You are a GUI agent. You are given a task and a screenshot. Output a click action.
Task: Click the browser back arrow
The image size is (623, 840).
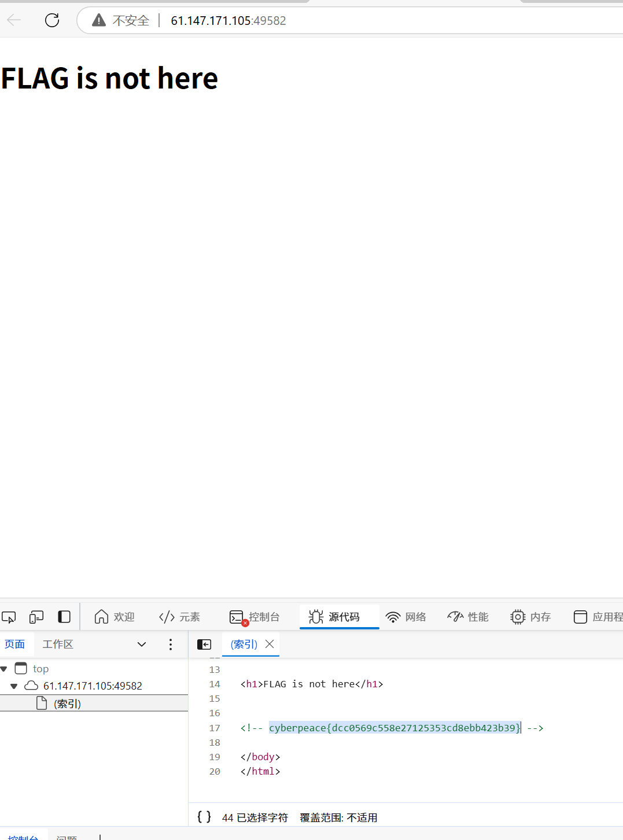point(14,20)
